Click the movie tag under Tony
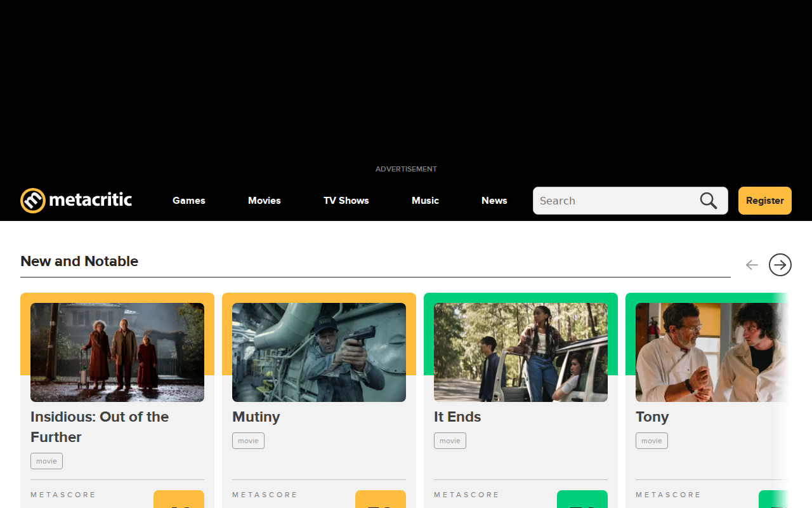 click(x=652, y=441)
